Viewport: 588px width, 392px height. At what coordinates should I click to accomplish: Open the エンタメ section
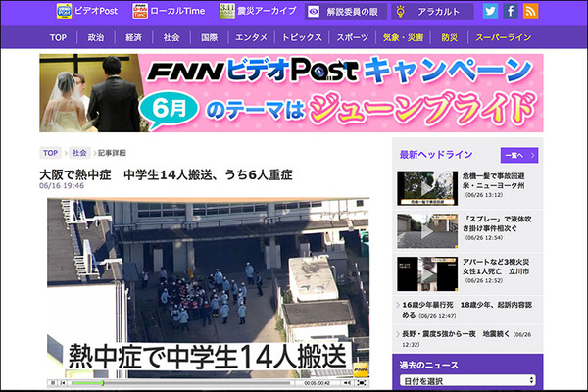[251, 37]
